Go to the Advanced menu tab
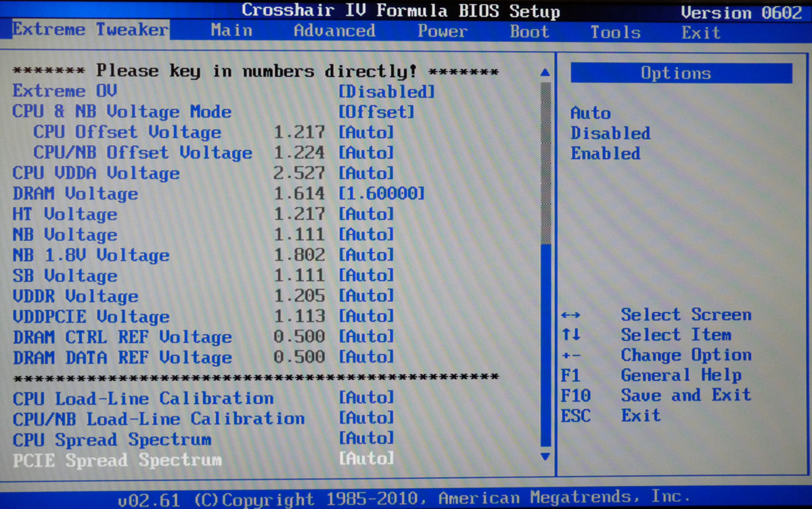The width and height of the screenshot is (812, 509). tap(334, 30)
